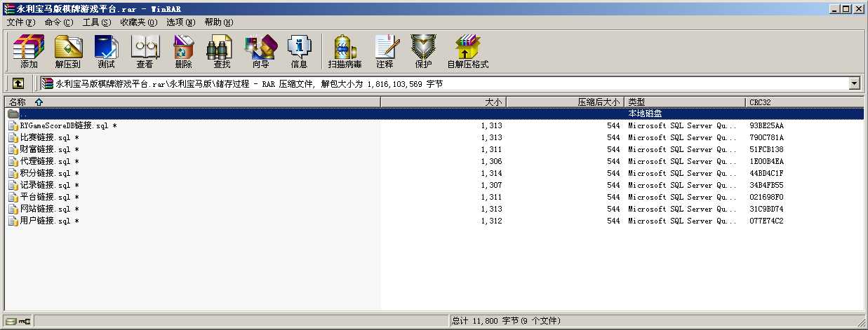This screenshot has height=330, width=868.
Task: Maximize the WinRAR window
Action: coord(846,9)
